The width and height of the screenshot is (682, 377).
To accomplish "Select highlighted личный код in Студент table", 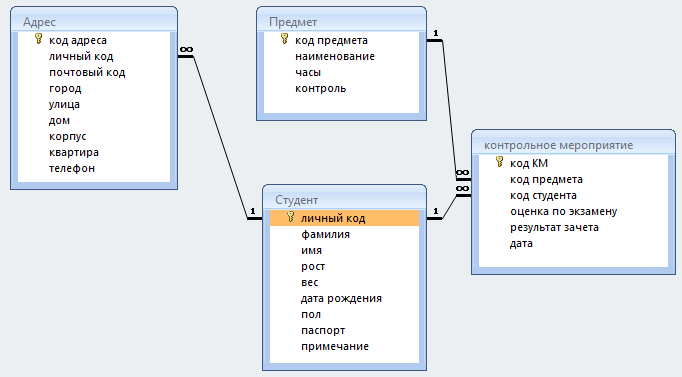I will [x=344, y=218].
